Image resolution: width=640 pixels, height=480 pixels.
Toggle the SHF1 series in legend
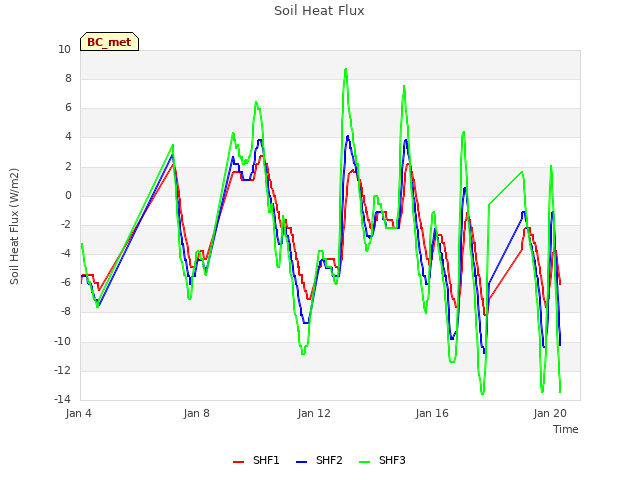click(x=256, y=460)
